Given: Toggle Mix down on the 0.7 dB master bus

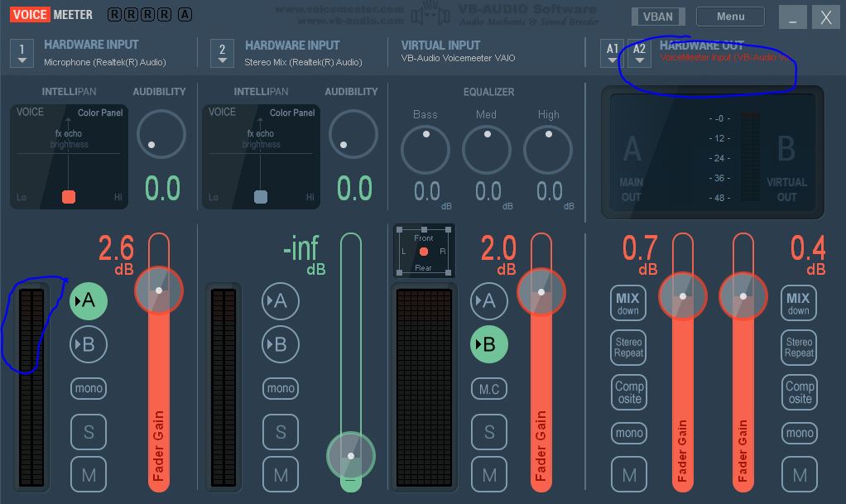Looking at the screenshot, I should coord(628,303).
